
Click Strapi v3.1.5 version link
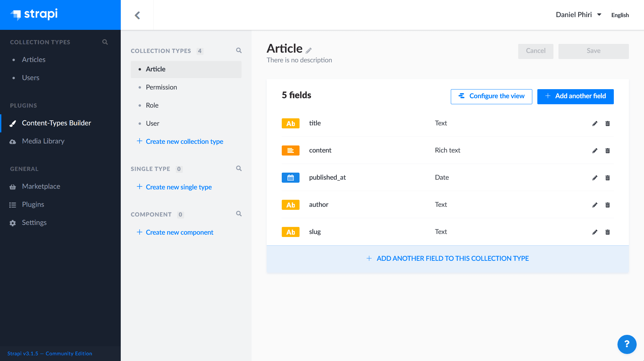click(50, 354)
